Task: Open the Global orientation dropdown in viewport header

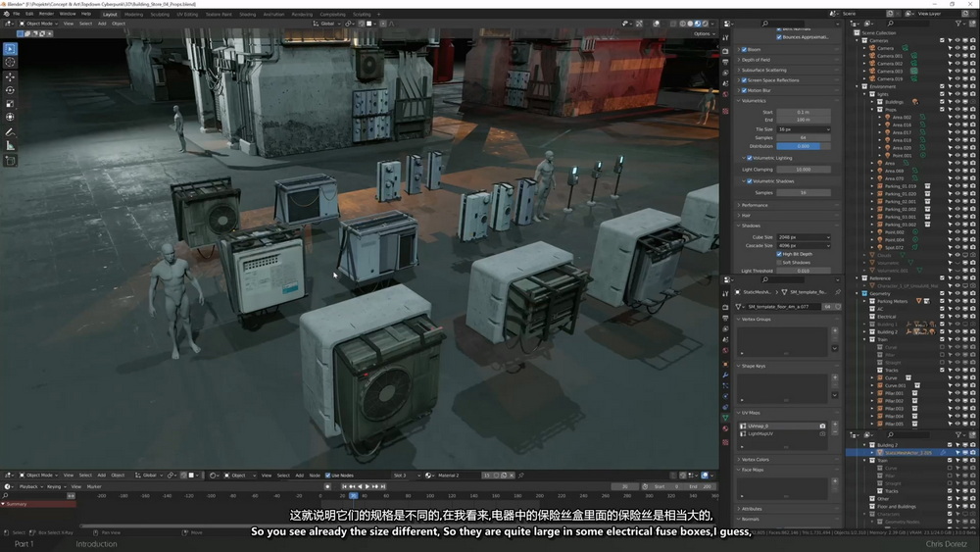Action: click(327, 24)
